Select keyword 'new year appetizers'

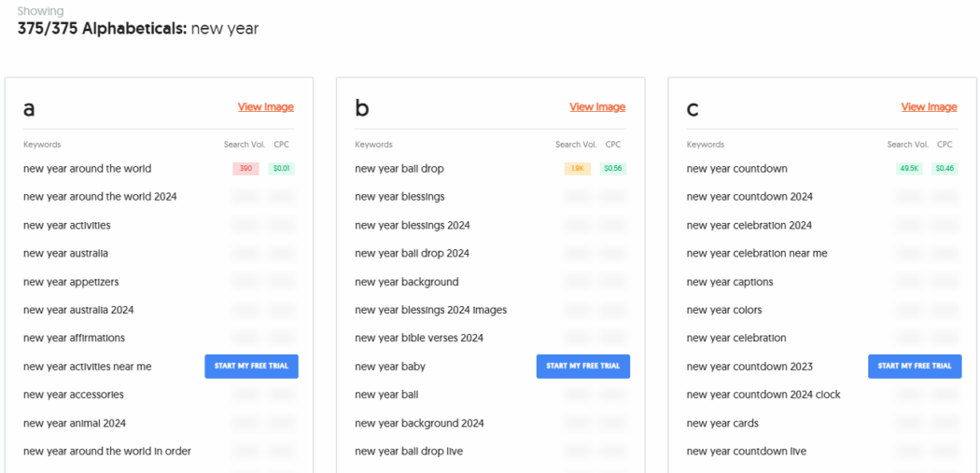(x=71, y=282)
